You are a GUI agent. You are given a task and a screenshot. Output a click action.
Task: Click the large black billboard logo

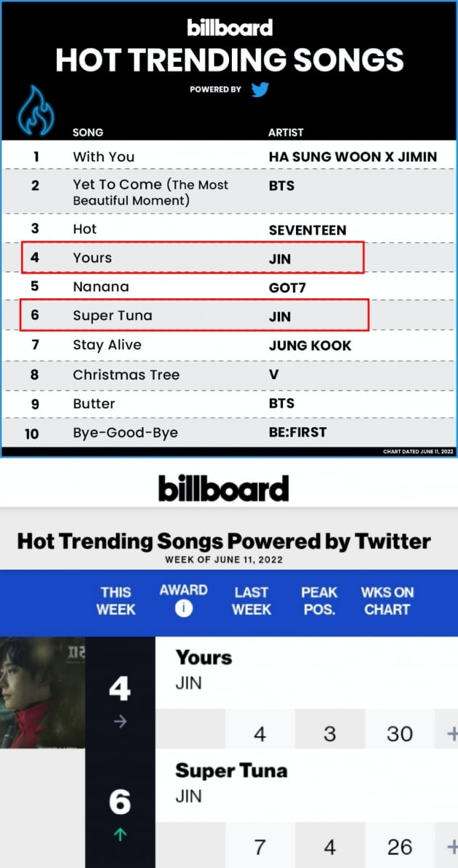(223, 487)
